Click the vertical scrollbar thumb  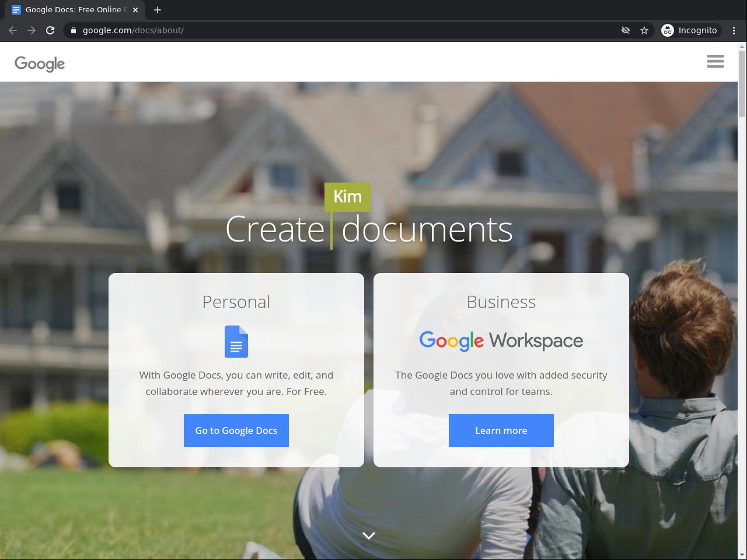coord(742,83)
